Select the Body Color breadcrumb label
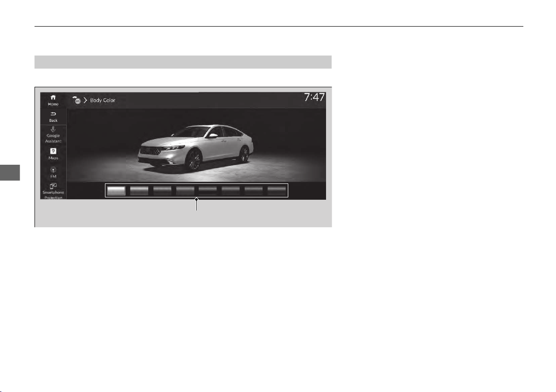The width and height of the screenshot is (556, 392). pos(103,100)
